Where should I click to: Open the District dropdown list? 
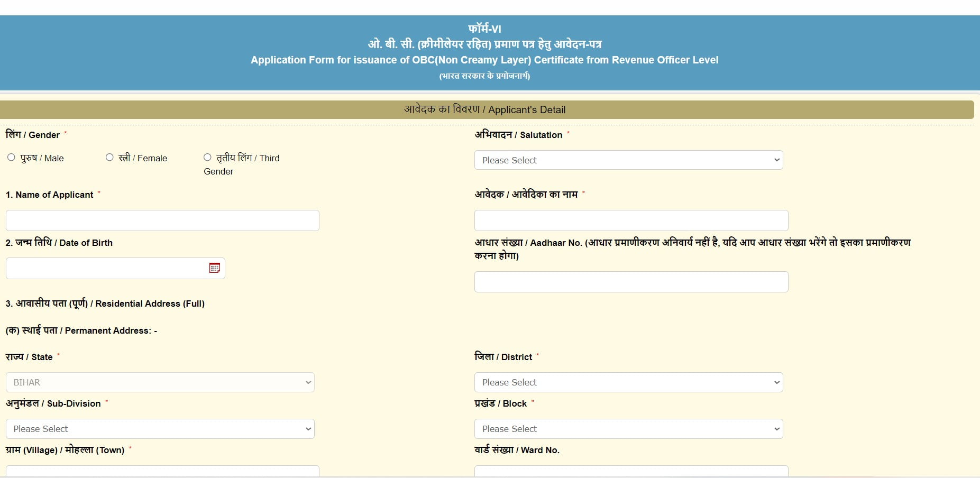point(628,382)
